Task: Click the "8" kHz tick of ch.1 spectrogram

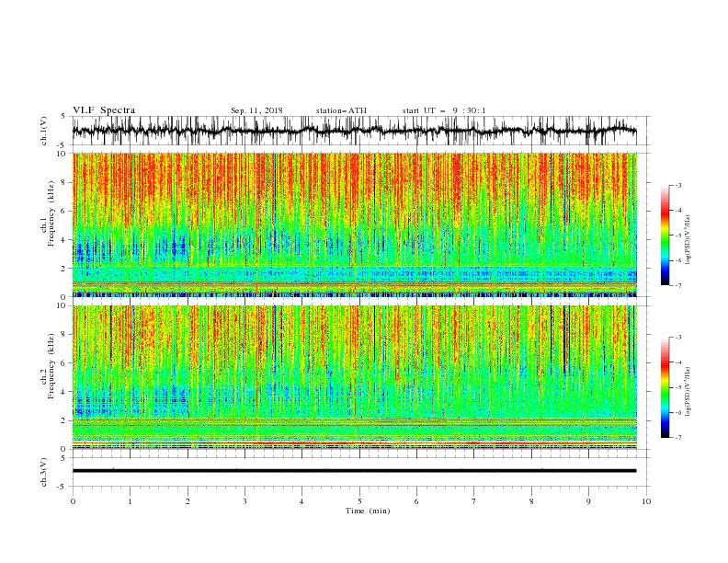Action: click(63, 182)
